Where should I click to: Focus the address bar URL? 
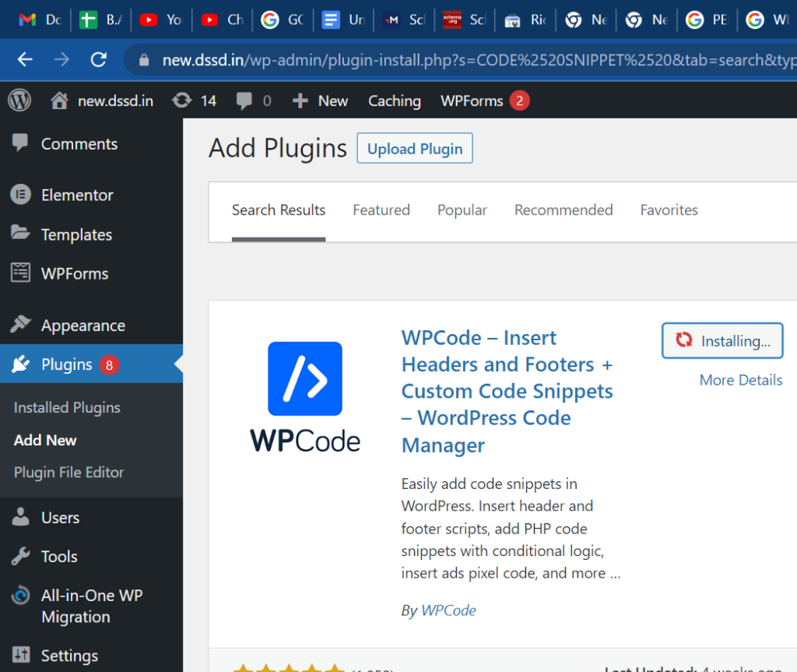(478, 61)
